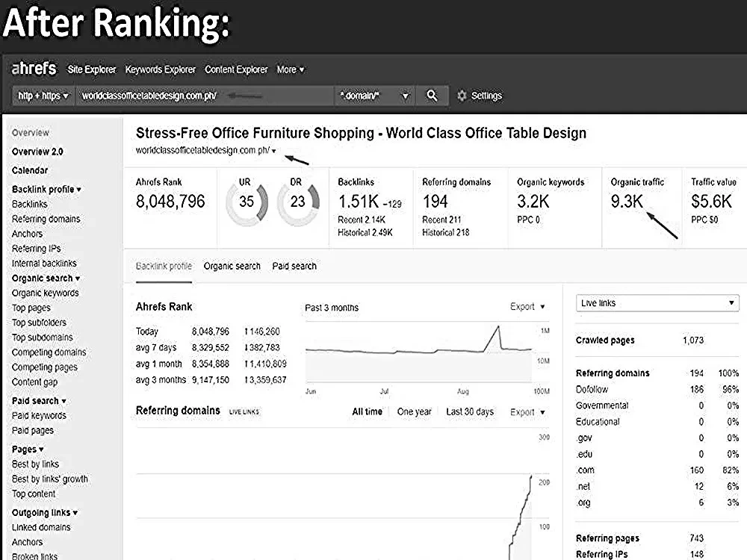Collapse the Paid search sidebar section

point(39,401)
